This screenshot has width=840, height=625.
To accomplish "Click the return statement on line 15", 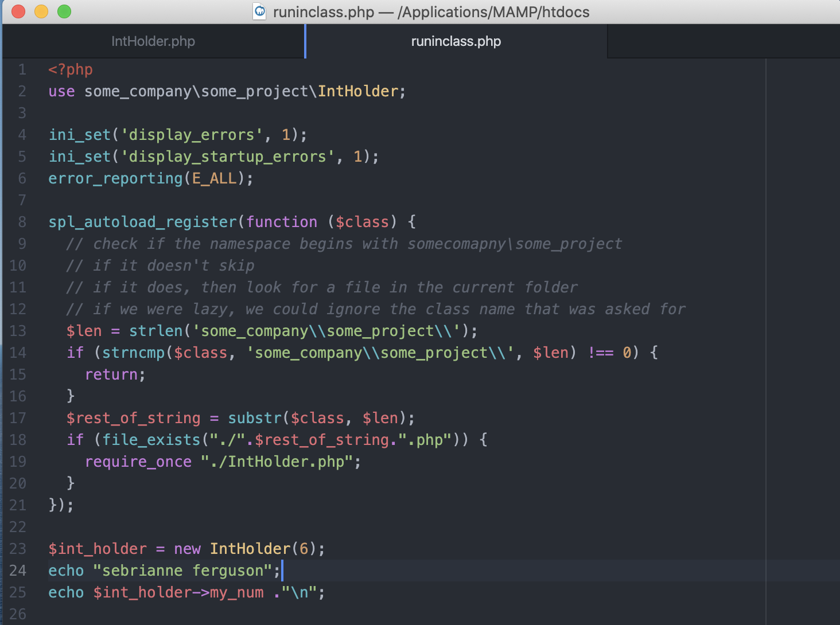I will pos(111,374).
